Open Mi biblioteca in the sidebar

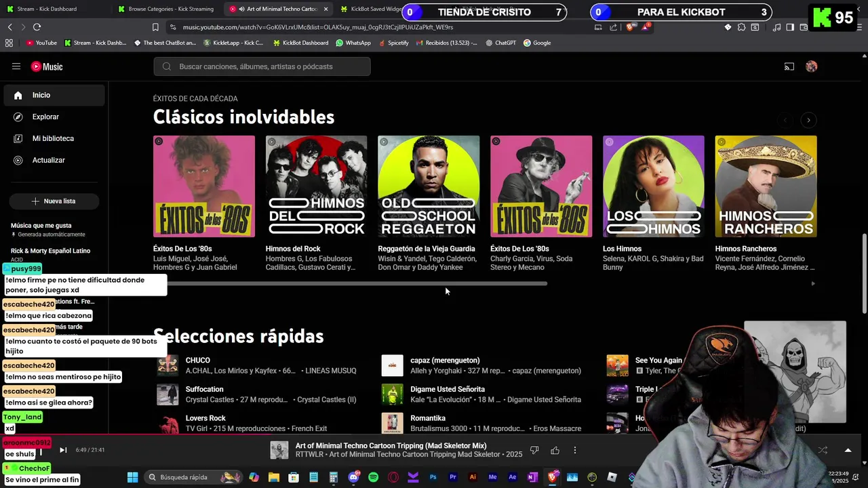pos(54,138)
